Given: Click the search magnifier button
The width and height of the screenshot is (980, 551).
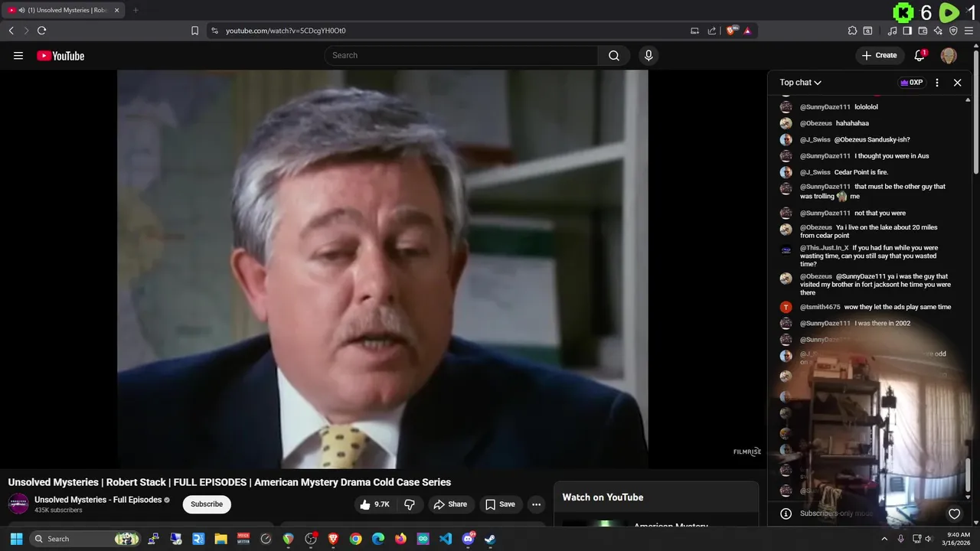Looking at the screenshot, I should coord(614,55).
